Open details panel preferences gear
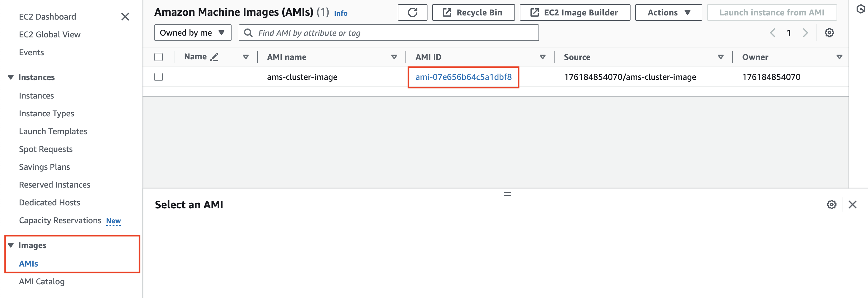This screenshot has width=868, height=298. pyautogui.click(x=831, y=205)
